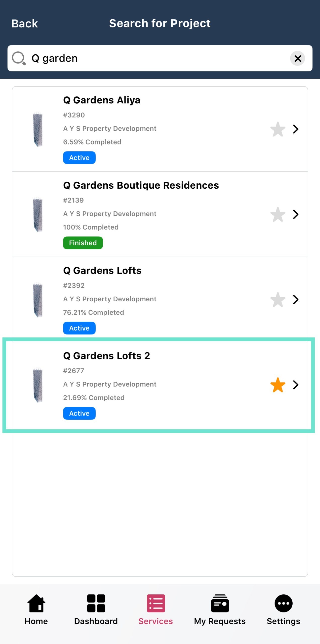Select the Q Gardens Lofts project title
Image resolution: width=320 pixels, height=644 pixels.
[102, 271]
